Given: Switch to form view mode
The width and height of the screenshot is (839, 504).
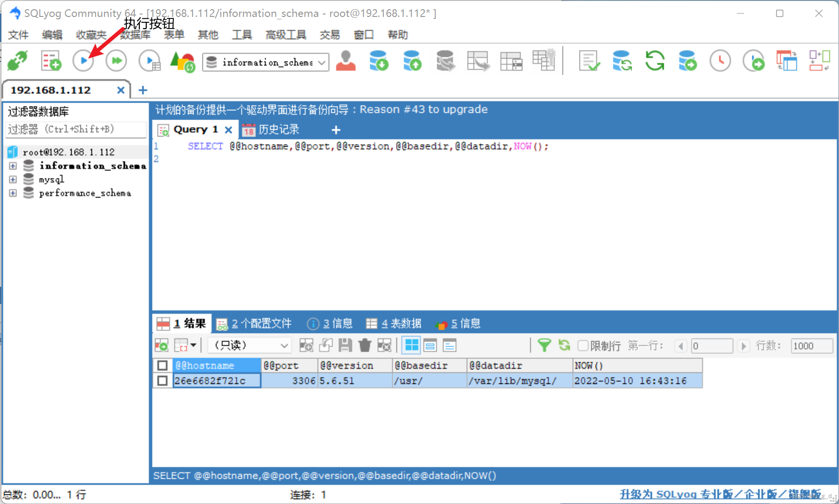Looking at the screenshot, I should [x=430, y=346].
